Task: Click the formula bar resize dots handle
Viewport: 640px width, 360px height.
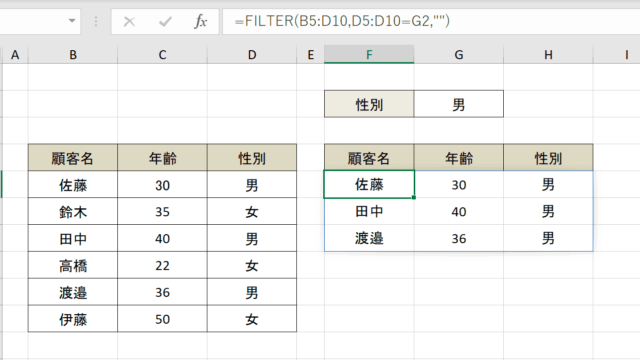Action: tap(96, 21)
